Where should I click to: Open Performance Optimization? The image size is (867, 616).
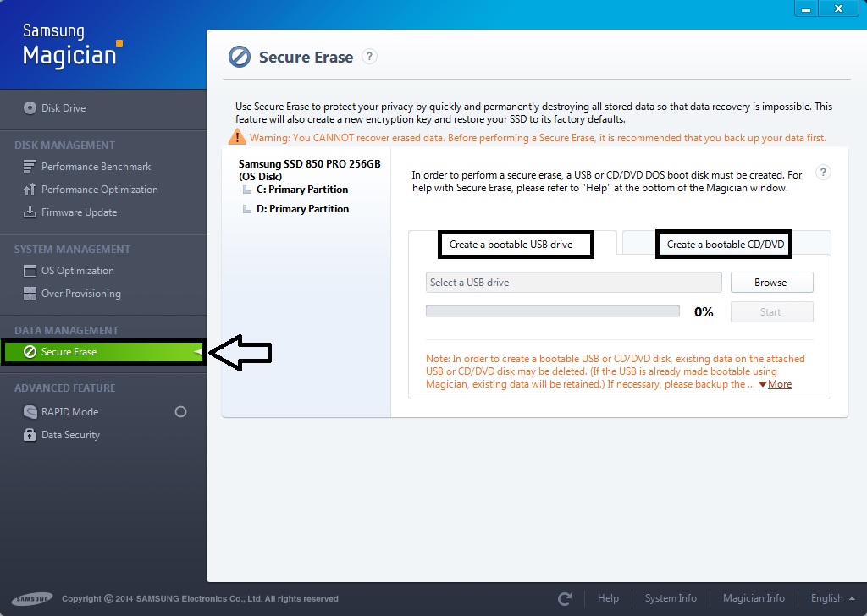pyautogui.click(x=99, y=189)
